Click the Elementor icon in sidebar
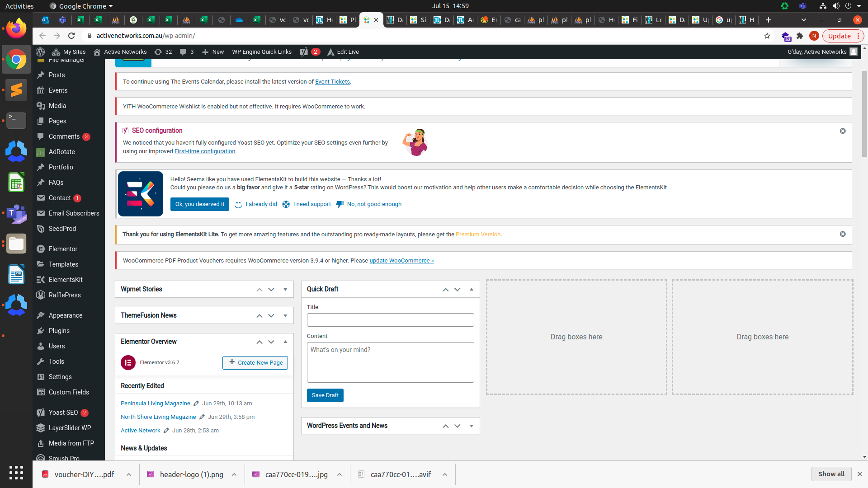868x488 pixels. (41, 249)
